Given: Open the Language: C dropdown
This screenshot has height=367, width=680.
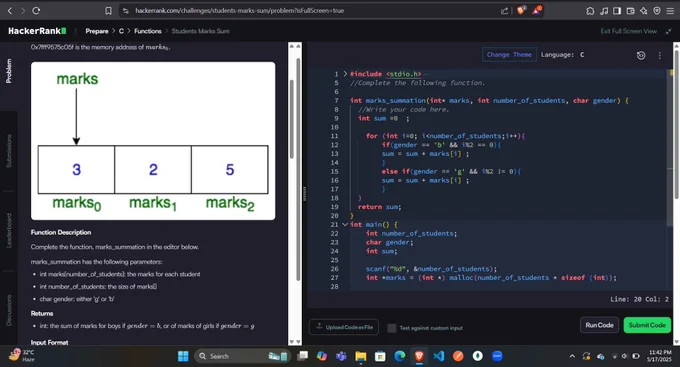Looking at the screenshot, I should [x=562, y=55].
